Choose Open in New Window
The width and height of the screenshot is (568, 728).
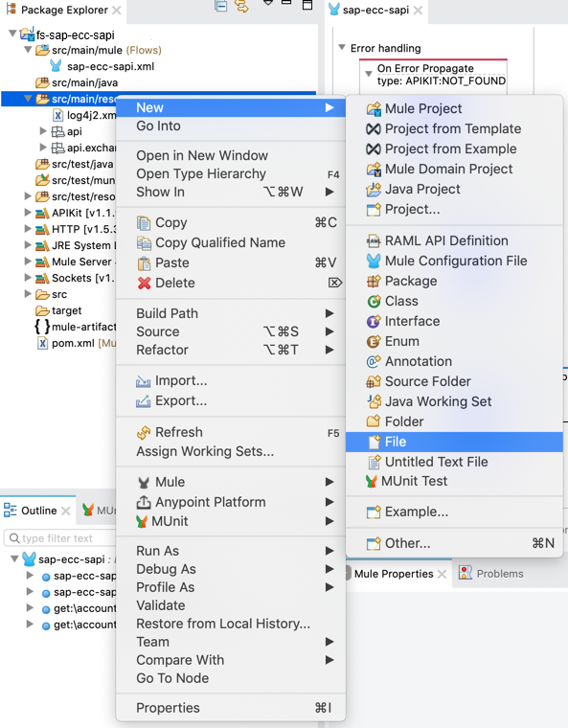pyautogui.click(x=230, y=155)
